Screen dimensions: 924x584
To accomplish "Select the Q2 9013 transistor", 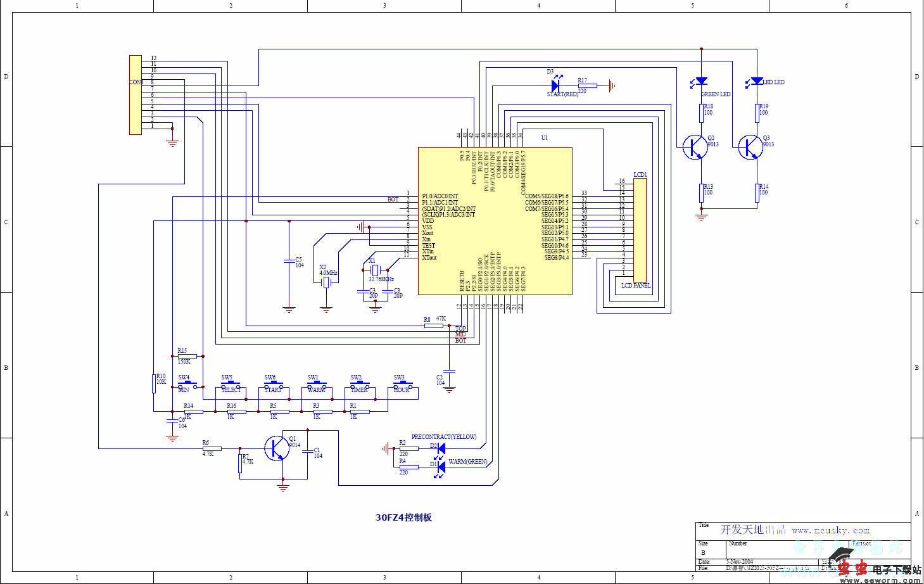I will [695, 147].
